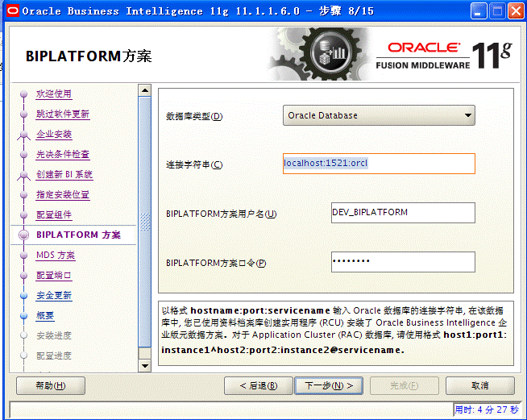Image resolution: width=527 pixels, height=420 pixels.
Task: Go to the 跳过软件更新 step
Action: 63,114
